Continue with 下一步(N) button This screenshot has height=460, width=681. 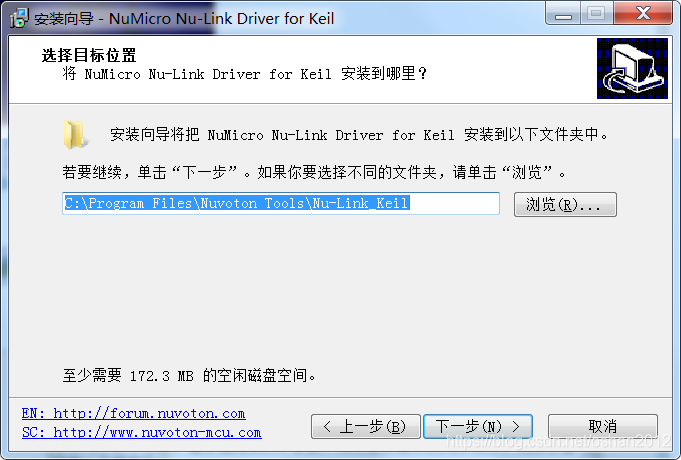[x=478, y=427]
